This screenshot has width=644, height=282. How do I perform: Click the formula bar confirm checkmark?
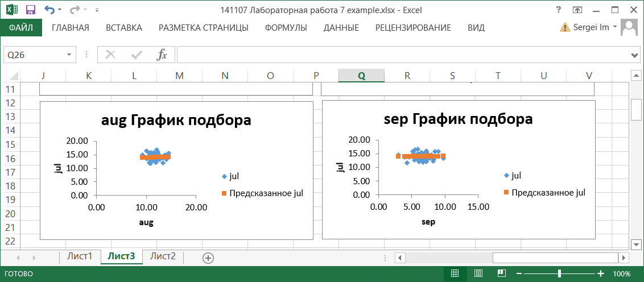tap(136, 55)
